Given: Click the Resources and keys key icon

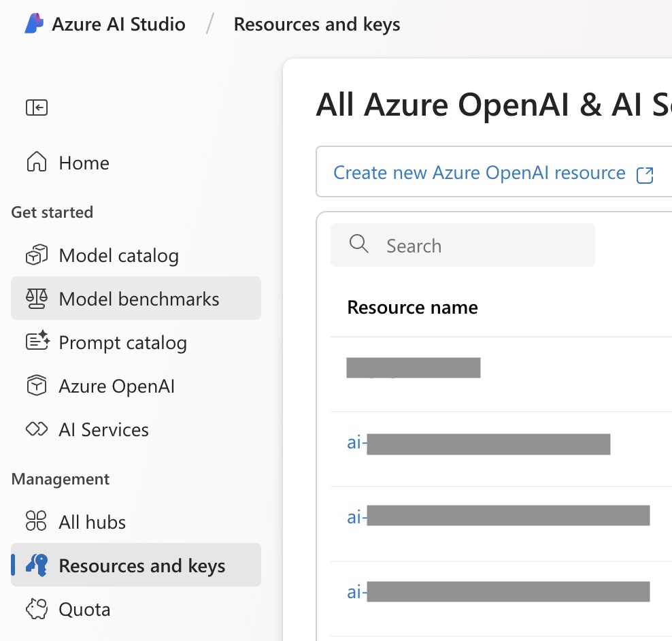Looking at the screenshot, I should coord(37,565).
